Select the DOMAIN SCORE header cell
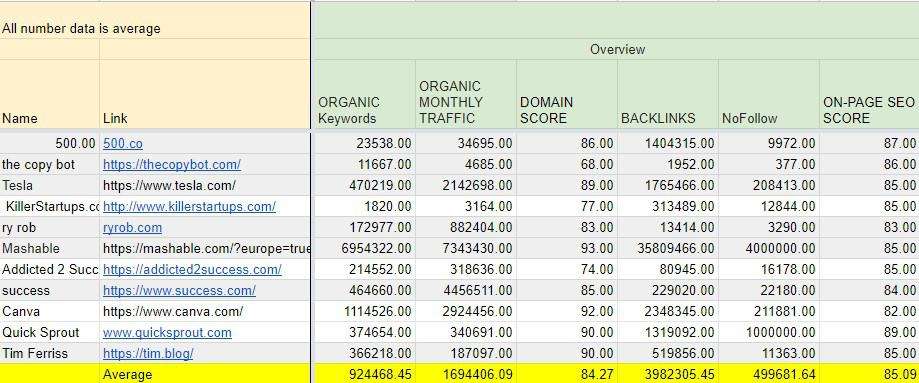This screenshot has width=919, height=383. tap(567, 94)
